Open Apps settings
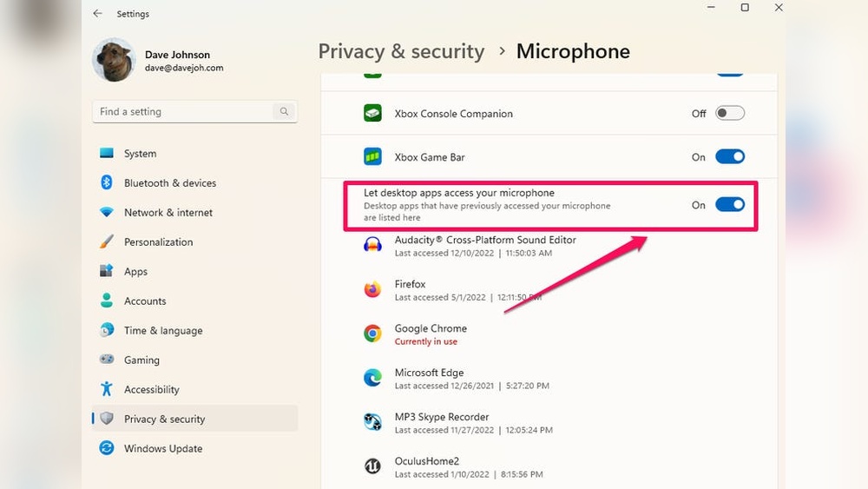868x489 pixels. point(194,271)
